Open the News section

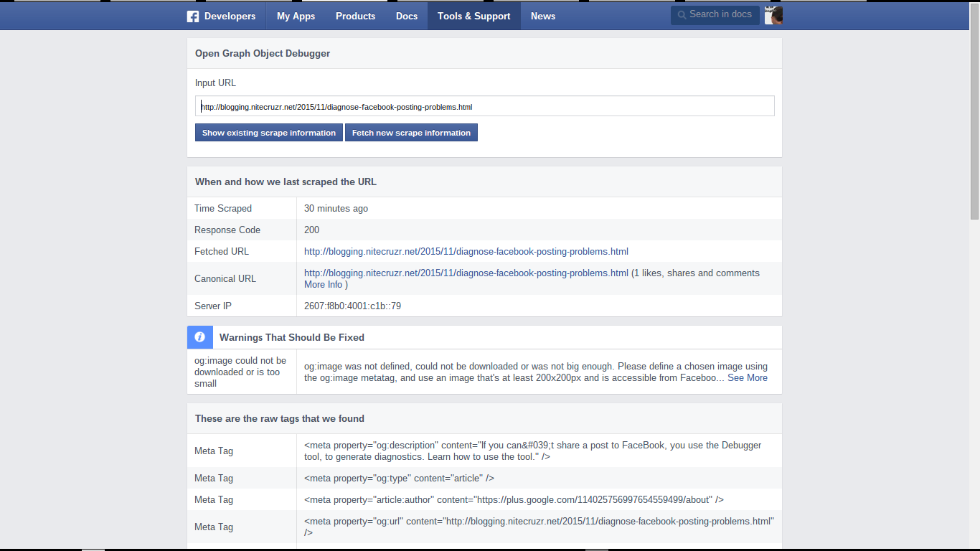pos(542,16)
